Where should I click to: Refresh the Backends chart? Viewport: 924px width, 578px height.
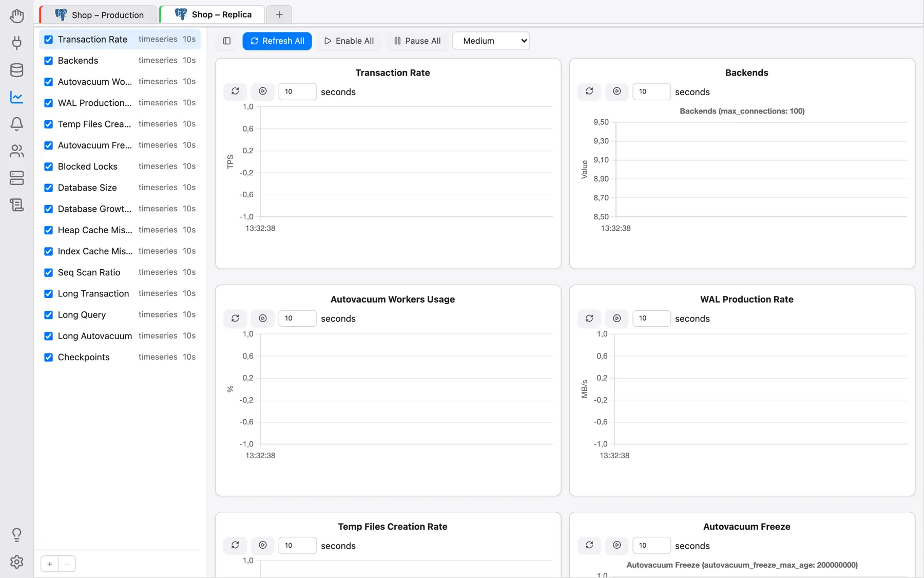point(589,91)
